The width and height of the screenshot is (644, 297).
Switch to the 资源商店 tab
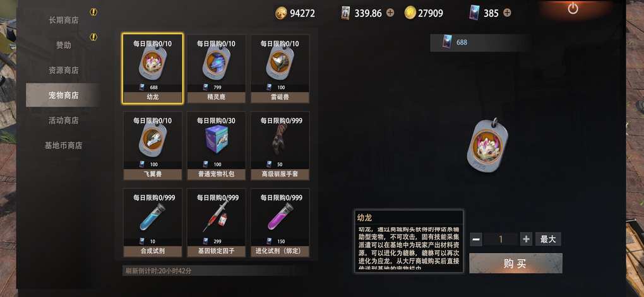(63, 70)
